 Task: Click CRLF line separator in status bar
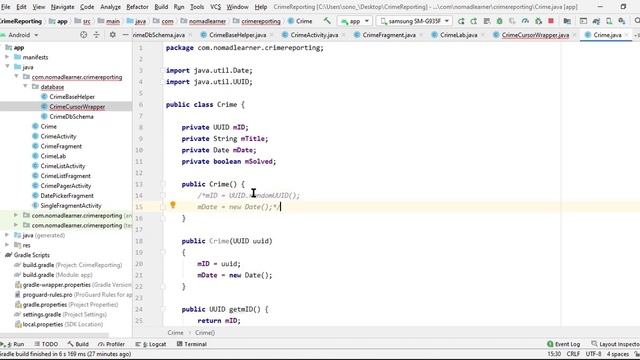573,354
